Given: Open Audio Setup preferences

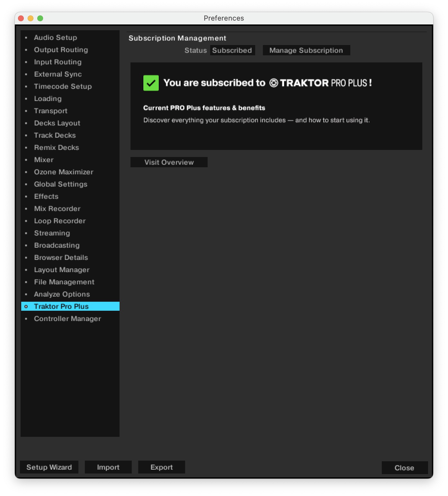Looking at the screenshot, I should (x=55, y=38).
